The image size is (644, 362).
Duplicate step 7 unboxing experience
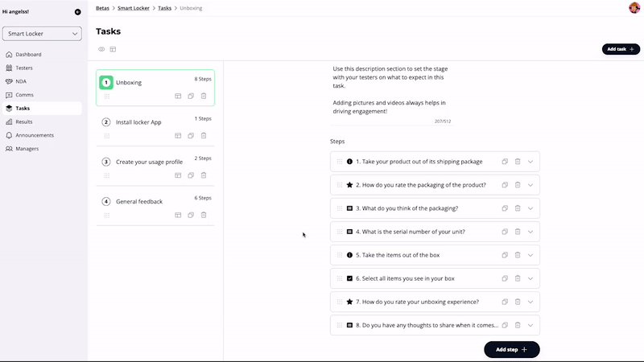tap(505, 302)
